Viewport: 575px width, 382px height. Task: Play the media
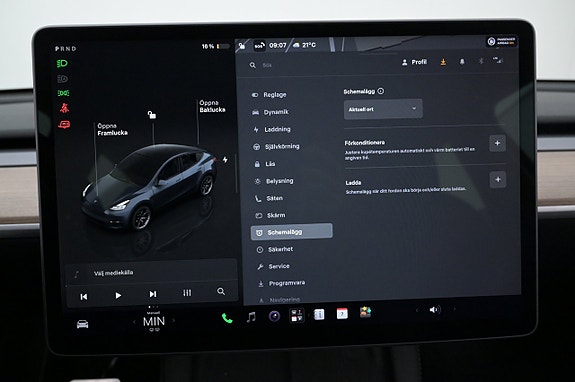(118, 295)
